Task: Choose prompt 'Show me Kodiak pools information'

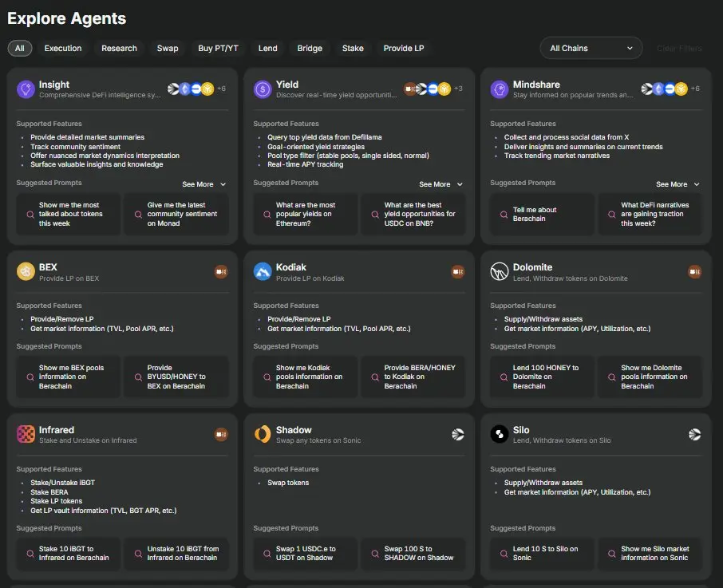Action: (306, 377)
